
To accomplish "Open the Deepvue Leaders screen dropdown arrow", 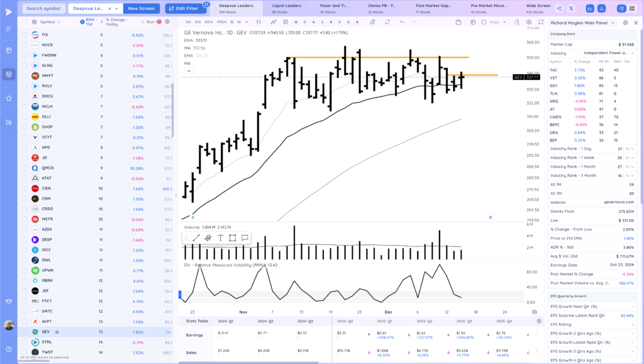I will tap(116, 8).
